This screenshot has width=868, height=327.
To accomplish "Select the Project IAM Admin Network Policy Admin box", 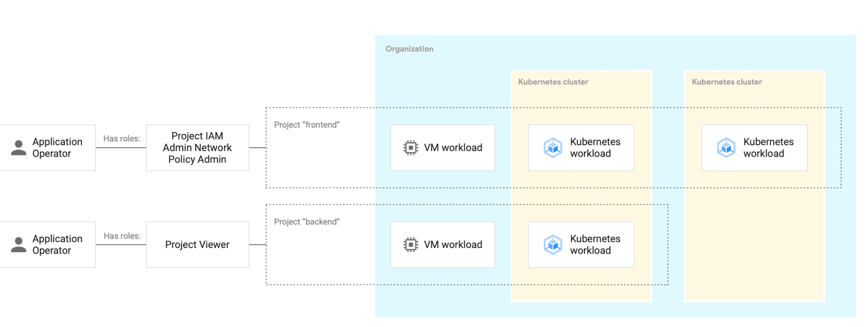I will point(198,148).
